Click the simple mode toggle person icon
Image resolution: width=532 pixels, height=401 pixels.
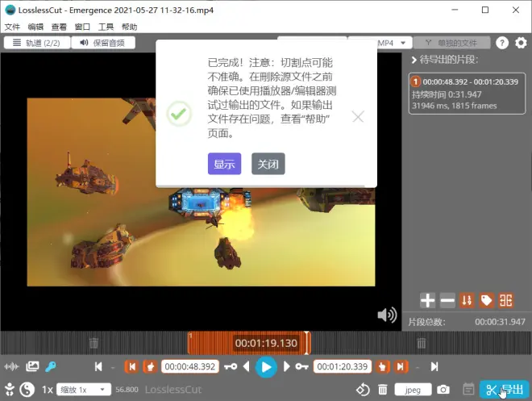tap(10, 390)
